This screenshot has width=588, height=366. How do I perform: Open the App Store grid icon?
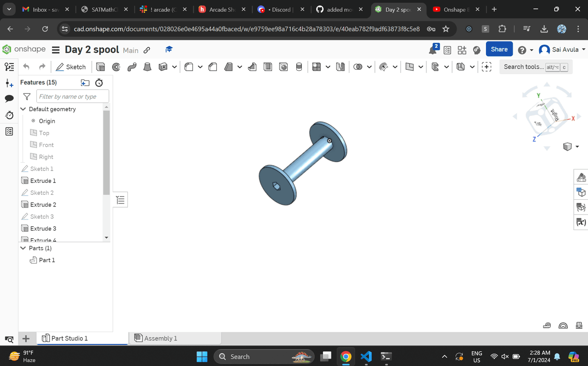(x=462, y=50)
